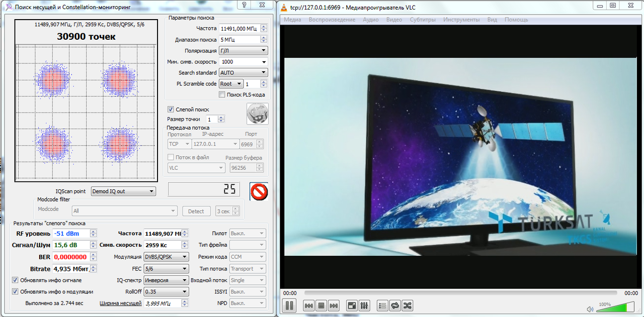
Task: Open the Search standard dropdown
Action: click(244, 73)
